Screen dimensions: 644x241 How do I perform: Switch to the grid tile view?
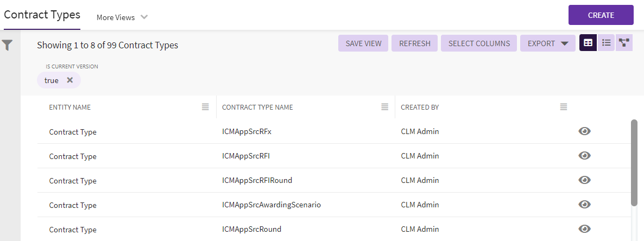point(588,43)
